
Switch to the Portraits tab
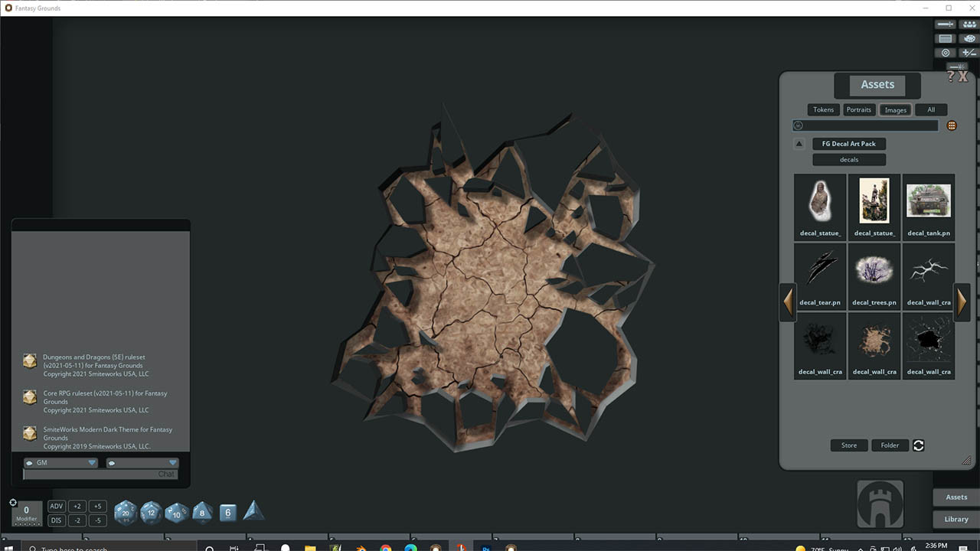pyautogui.click(x=859, y=109)
